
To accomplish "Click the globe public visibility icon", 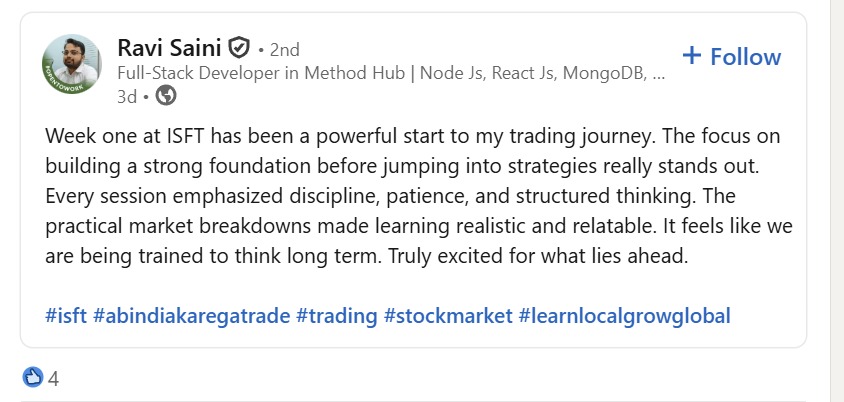I will pos(167,96).
